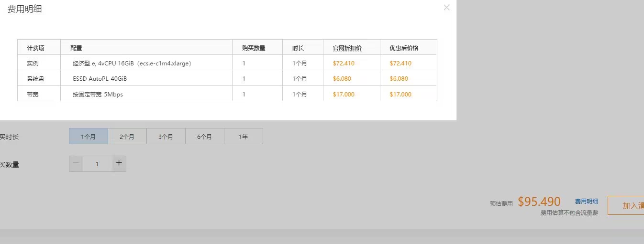This screenshot has height=244, width=644.
Task: Open the blue 费用明细 link
Action: point(586,202)
